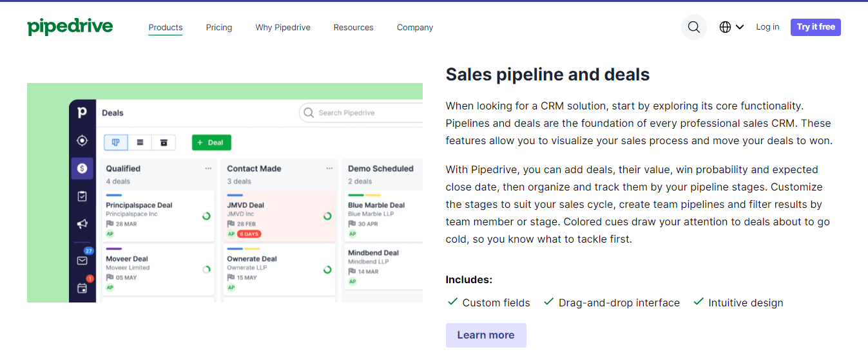Open the Principalspace Deal card
Viewport: 868px width, 363px height.
pos(159,216)
